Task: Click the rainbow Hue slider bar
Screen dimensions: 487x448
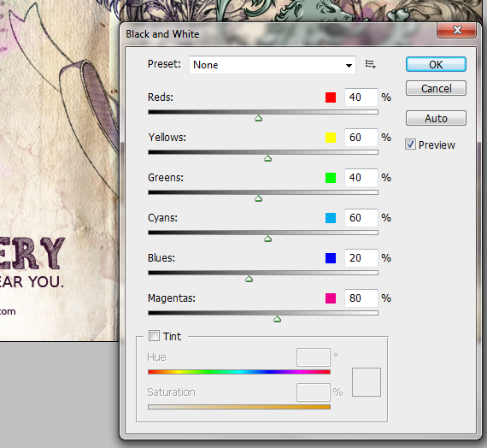Action: pyautogui.click(x=239, y=372)
